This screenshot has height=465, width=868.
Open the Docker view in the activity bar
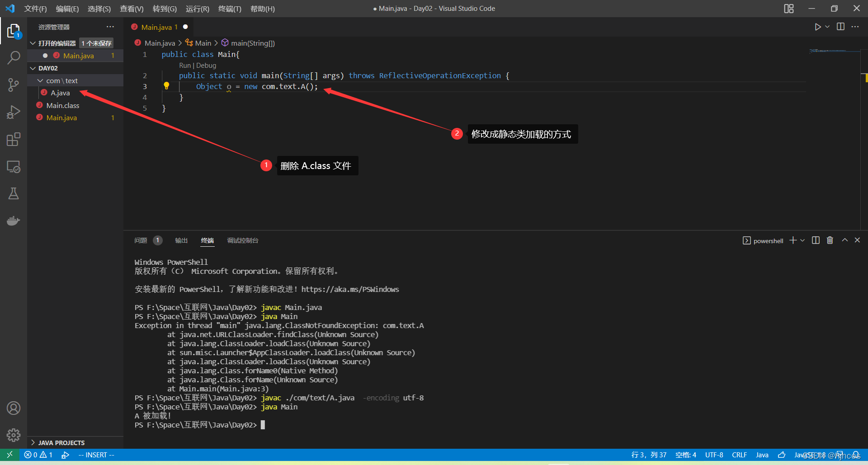pos(14,221)
